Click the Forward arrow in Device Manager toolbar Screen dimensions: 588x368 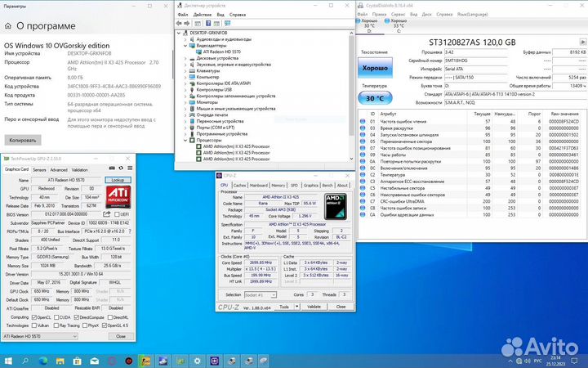[187, 23]
